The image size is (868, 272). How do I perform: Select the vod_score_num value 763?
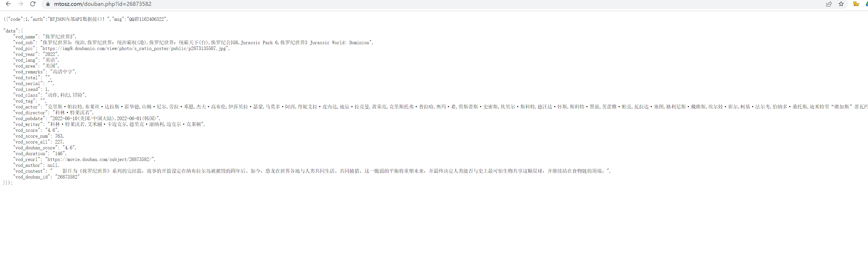[59, 136]
